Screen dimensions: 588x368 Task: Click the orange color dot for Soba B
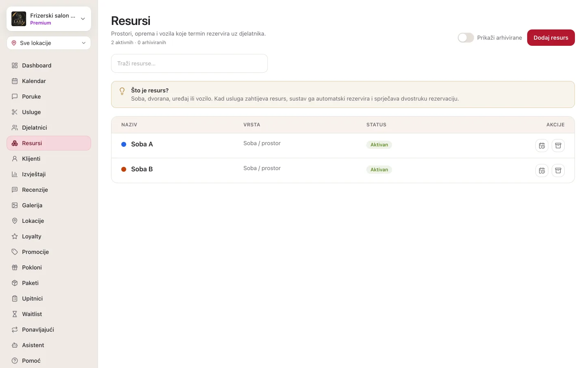click(124, 169)
